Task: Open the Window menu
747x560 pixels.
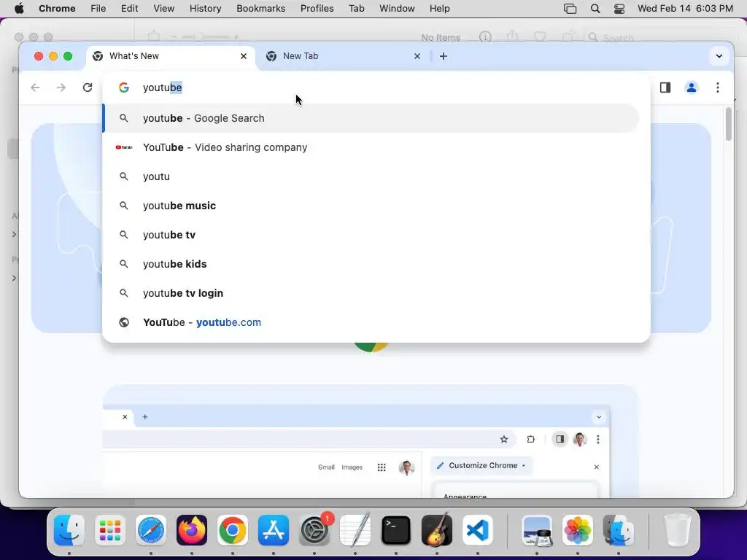Action: [x=397, y=9]
